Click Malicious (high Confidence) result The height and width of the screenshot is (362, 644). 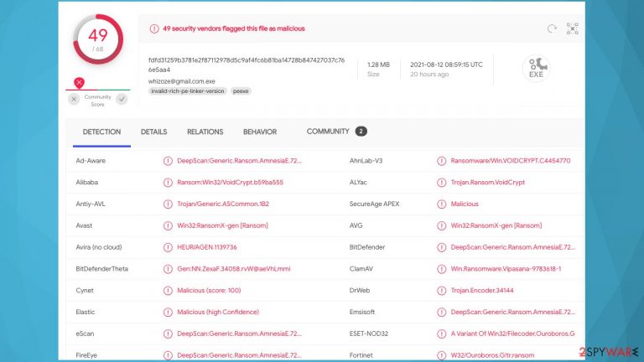pos(218,312)
